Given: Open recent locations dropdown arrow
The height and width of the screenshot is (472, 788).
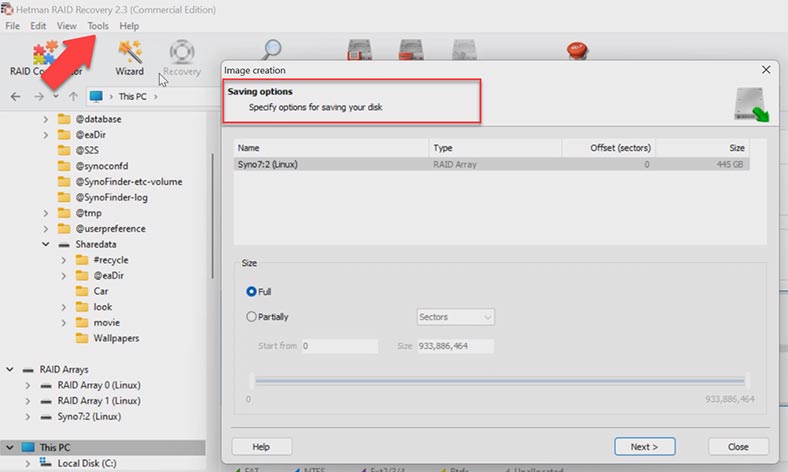Looking at the screenshot, I should tap(56, 97).
